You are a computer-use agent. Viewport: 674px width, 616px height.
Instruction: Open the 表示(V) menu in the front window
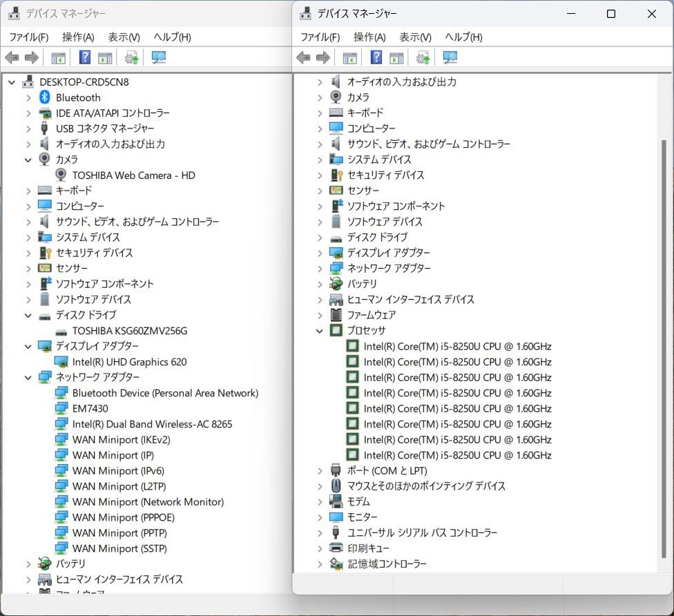[x=415, y=37]
